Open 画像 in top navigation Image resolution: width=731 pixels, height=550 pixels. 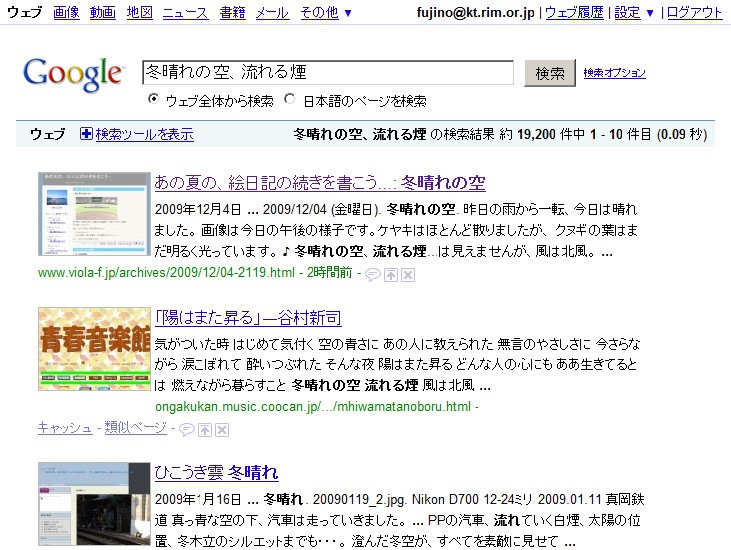pyautogui.click(x=66, y=13)
